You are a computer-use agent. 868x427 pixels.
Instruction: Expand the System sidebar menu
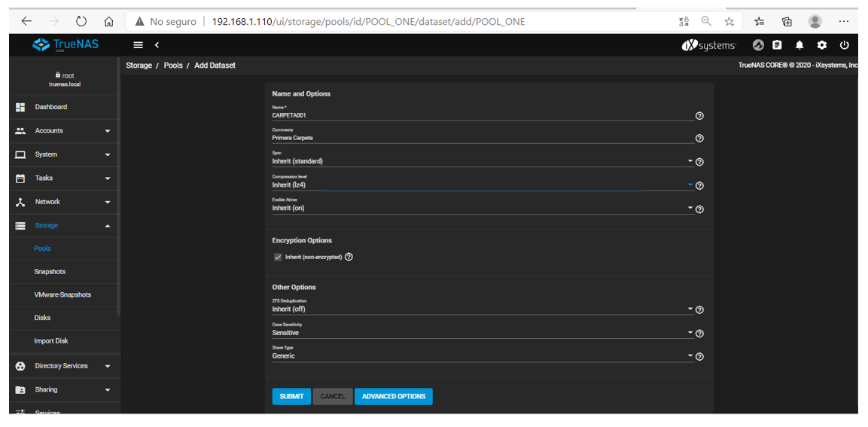(x=62, y=154)
